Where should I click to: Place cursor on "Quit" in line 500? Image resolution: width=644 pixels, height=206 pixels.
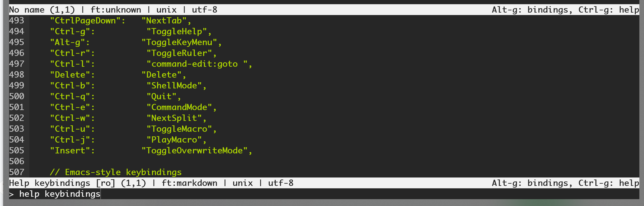coord(161,96)
